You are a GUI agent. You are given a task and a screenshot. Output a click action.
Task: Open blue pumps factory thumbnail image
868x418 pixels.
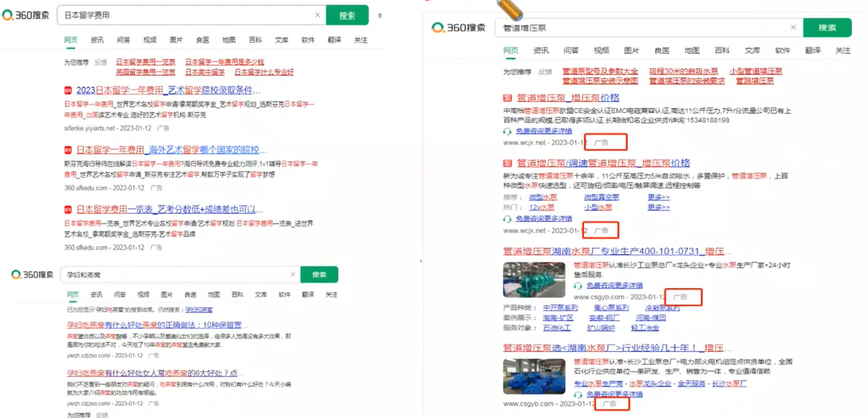pyautogui.click(x=534, y=376)
